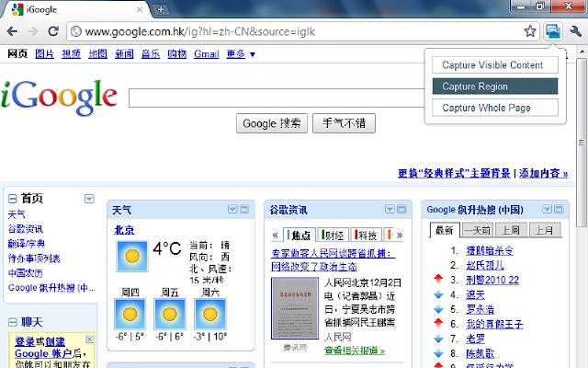Switch to the 焦点 news tab

coord(300,236)
